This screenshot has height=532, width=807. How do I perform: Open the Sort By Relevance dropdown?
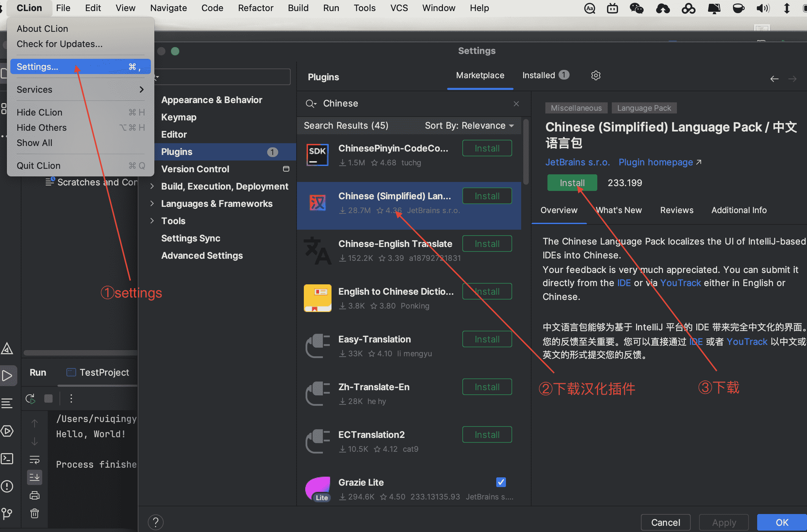(469, 126)
